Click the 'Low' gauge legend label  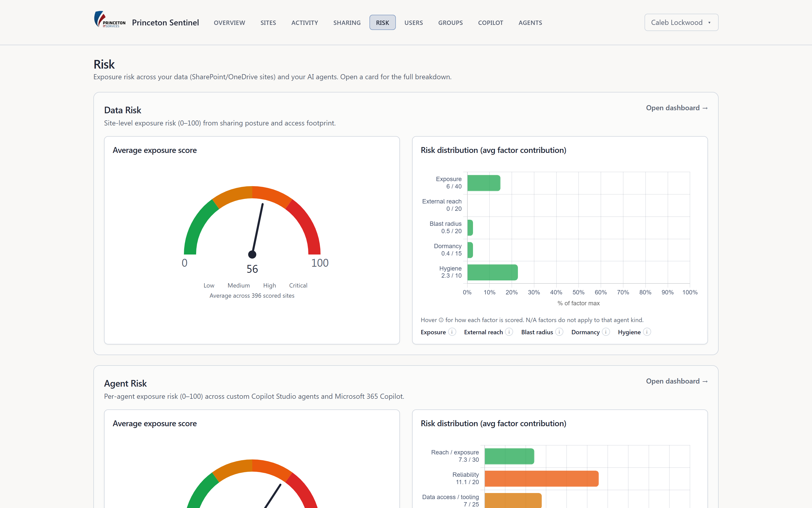click(209, 285)
